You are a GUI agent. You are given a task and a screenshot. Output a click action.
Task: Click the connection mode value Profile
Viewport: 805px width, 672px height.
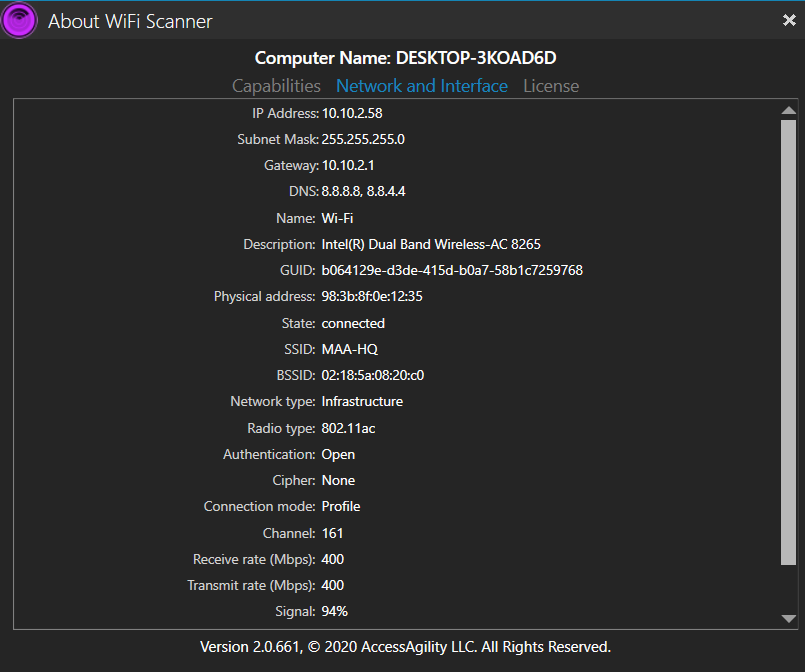click(x=341, y=507)
